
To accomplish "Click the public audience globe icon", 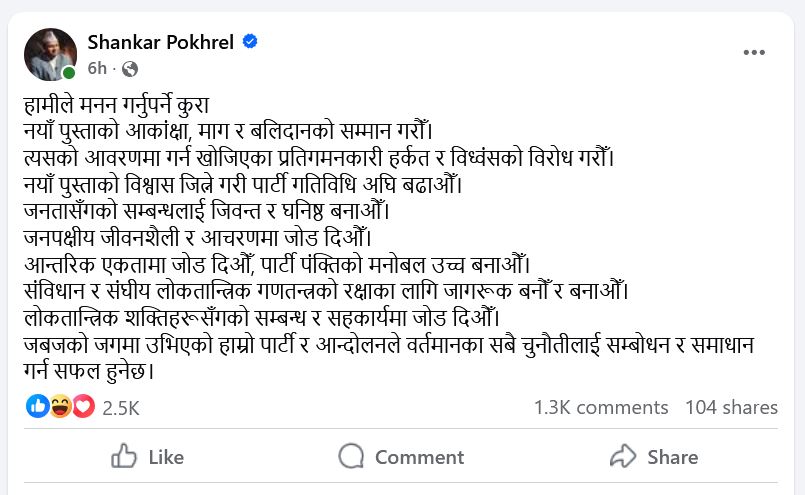I will pos(130,69).
